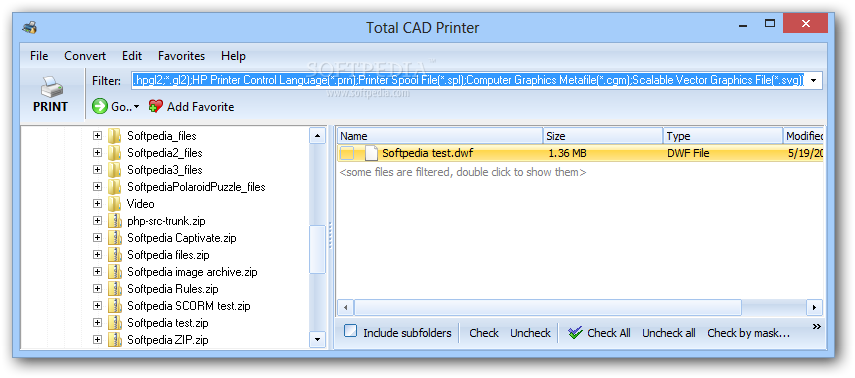Screen dimensions: 855x378
Task: Expand the Video folder node
Action: click(97, 204)
